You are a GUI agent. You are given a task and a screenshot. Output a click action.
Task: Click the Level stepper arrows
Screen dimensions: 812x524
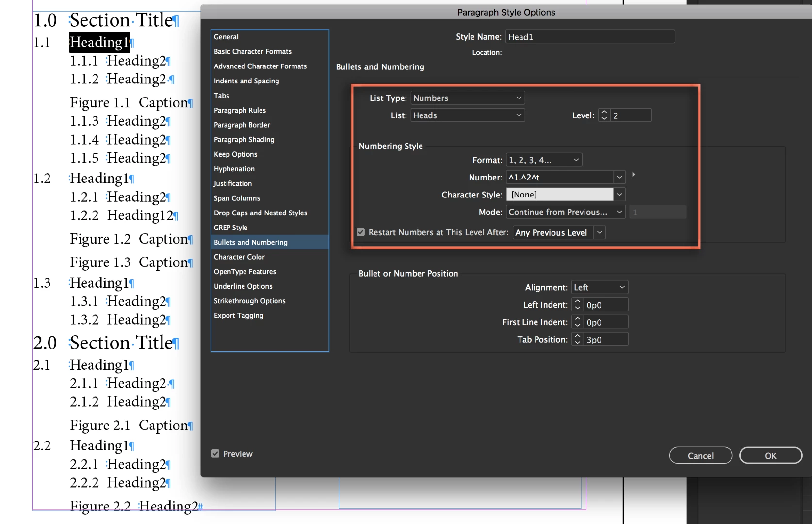point(604,115)
